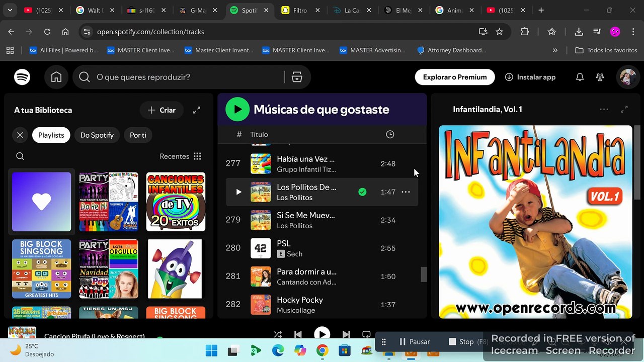The image size is (644, 362).
Task: Open Chrome home page icon
Action: click(x=65, y=32)
